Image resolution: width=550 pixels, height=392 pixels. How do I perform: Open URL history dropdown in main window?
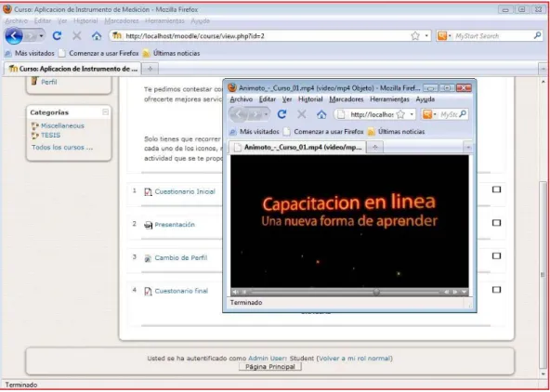[426, 36]
